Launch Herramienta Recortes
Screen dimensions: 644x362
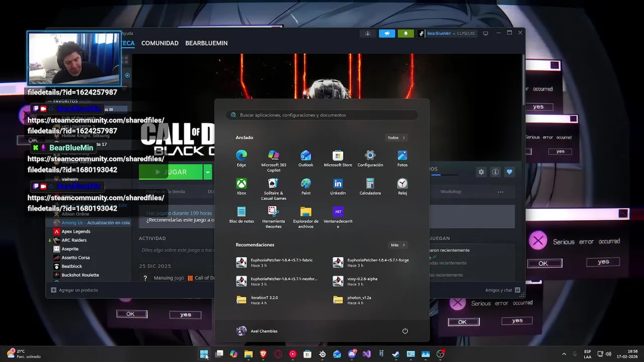click(x=274, y=218)
